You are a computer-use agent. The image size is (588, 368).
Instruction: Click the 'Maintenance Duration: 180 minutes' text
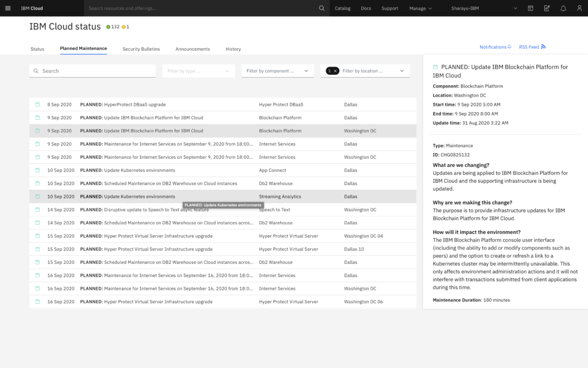[x=471, y=300]
